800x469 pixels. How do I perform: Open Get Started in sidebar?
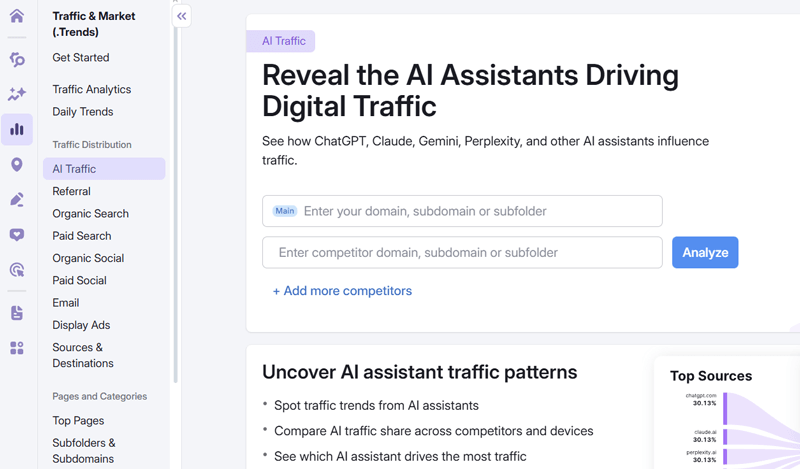coord(81,58)
